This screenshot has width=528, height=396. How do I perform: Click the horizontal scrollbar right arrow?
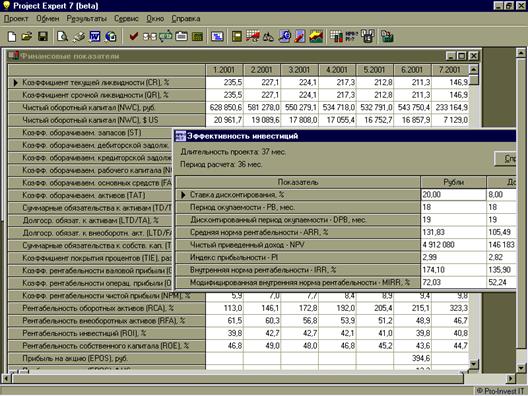[510, 379]
